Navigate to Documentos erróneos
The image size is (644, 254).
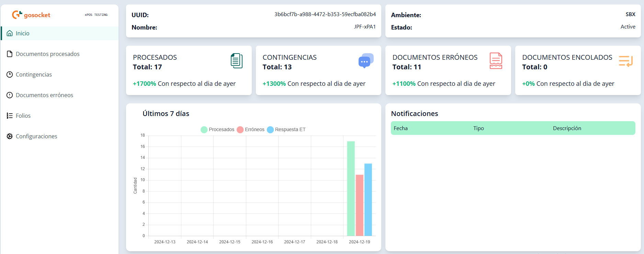coord(60,95)
